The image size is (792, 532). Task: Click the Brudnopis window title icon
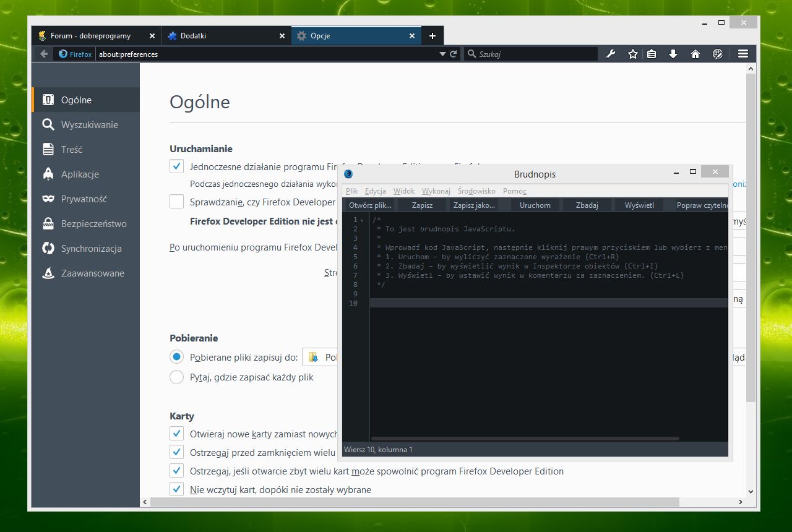click(x=348, y=174)
